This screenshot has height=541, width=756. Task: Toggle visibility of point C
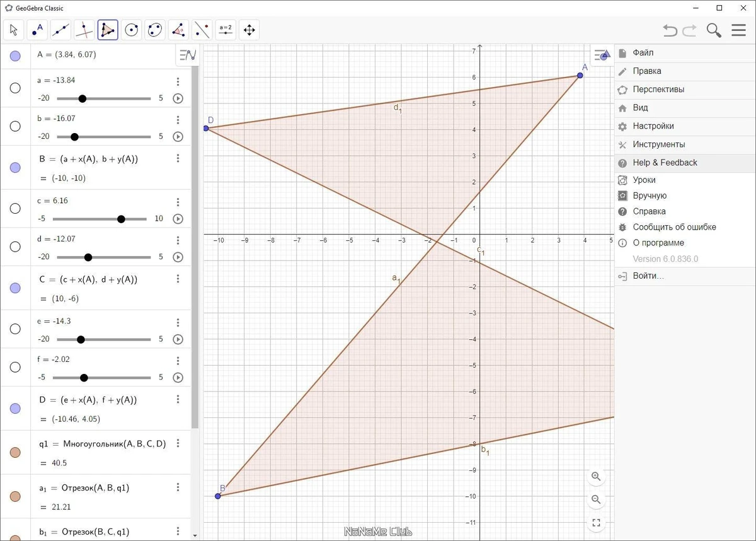[x=15, y=288]
